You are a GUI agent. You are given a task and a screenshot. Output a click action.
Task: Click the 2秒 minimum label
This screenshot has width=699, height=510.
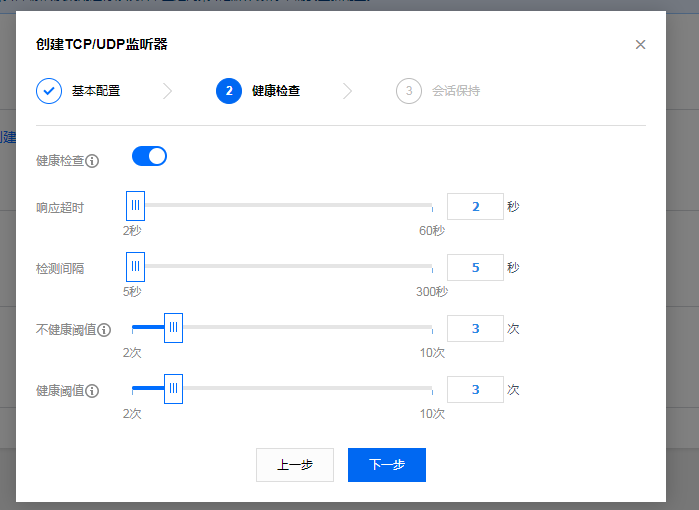tap(132, 231)
